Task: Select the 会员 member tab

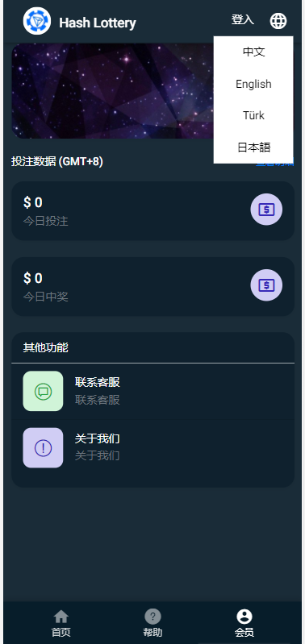Action: tap(244, 623)
